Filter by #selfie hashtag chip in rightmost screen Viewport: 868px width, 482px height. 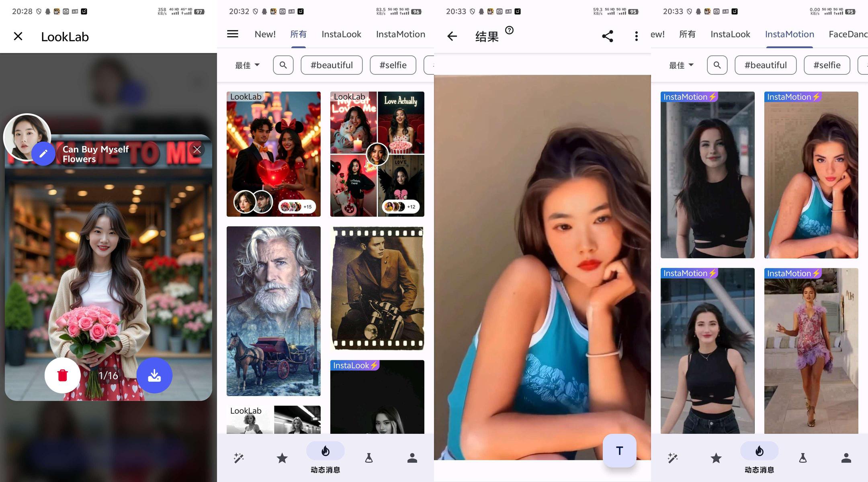pos(827,65)
